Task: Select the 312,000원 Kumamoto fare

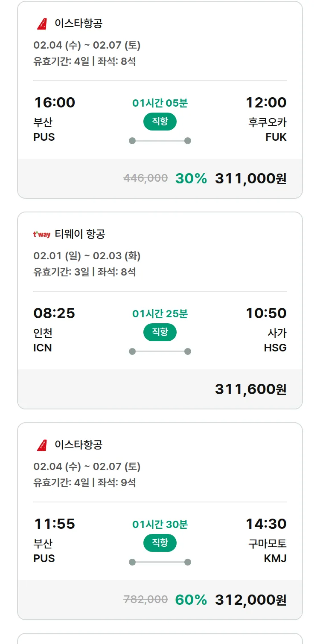Action: coord(250,600)
